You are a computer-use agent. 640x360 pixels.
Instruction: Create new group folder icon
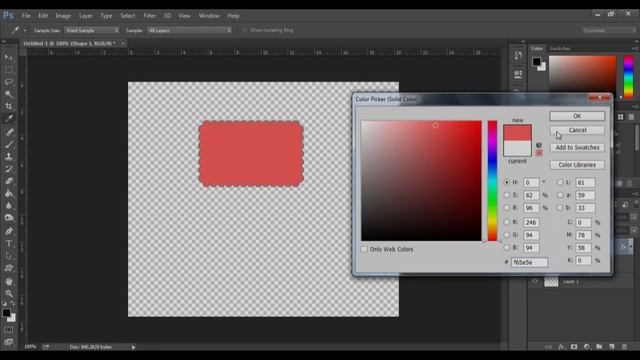pyautogui.click(x=599, y=347)
